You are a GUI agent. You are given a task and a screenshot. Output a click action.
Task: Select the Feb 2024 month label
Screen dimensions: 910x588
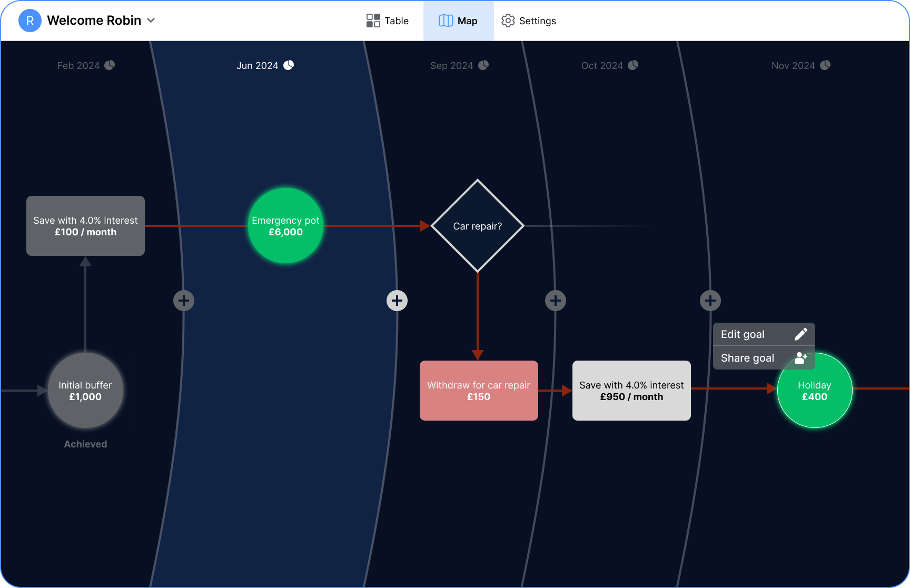point(78,66)
